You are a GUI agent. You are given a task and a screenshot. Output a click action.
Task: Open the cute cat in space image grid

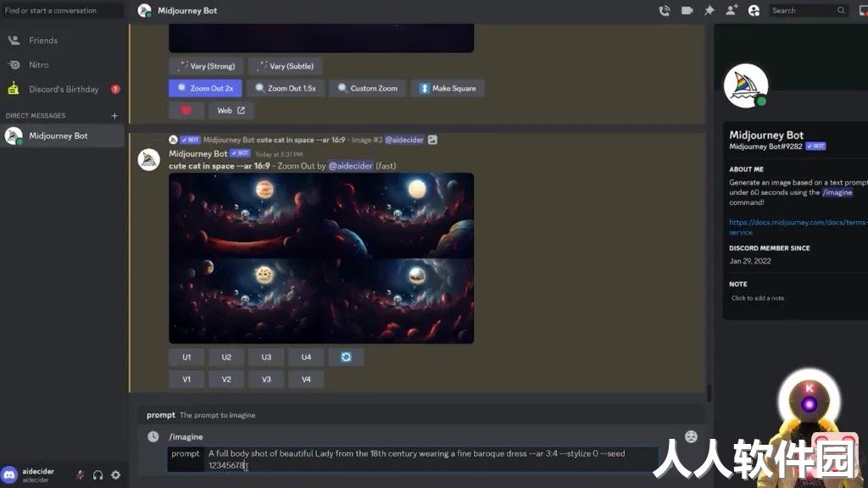321,258
